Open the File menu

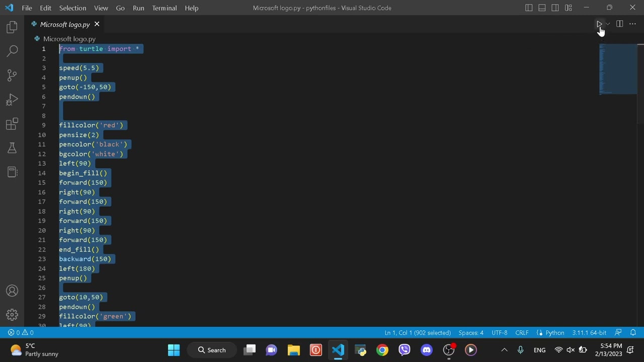[x=27, y=8]
